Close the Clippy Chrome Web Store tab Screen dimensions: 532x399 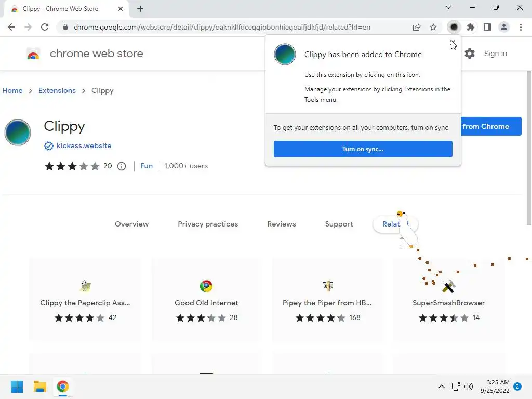pos(121,9)
